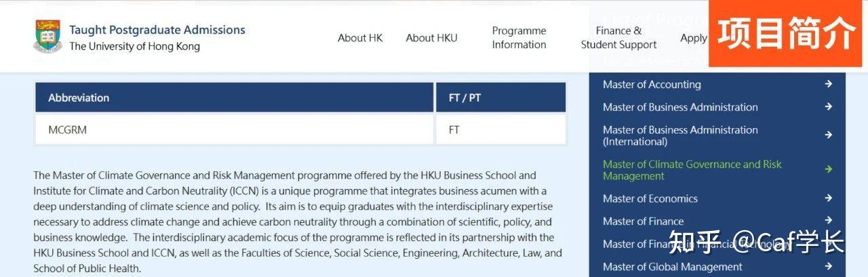This screenshot has width=868, height=277.
Task: Click the Taught Postgraduate Admissions title
Action: tap(157, 30)
